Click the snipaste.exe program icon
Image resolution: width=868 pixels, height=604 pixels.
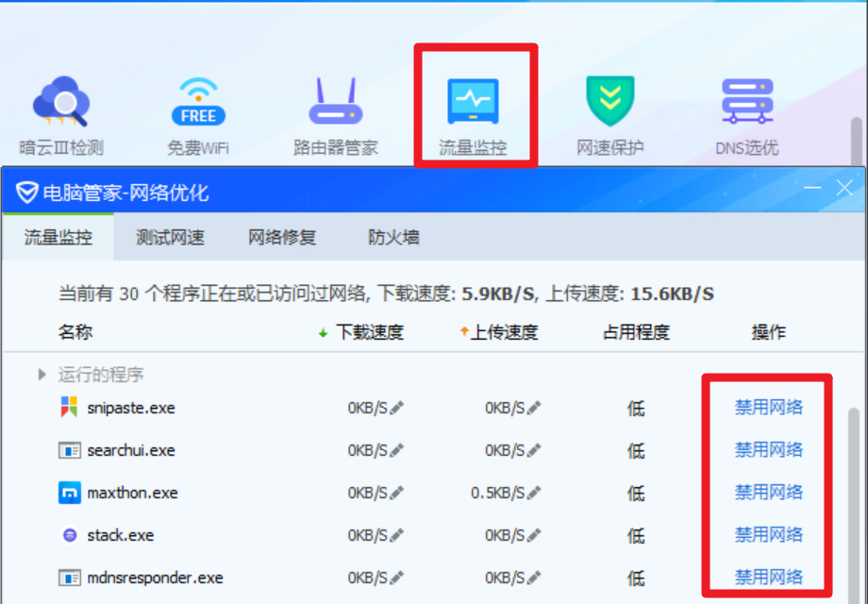point(69,408)
